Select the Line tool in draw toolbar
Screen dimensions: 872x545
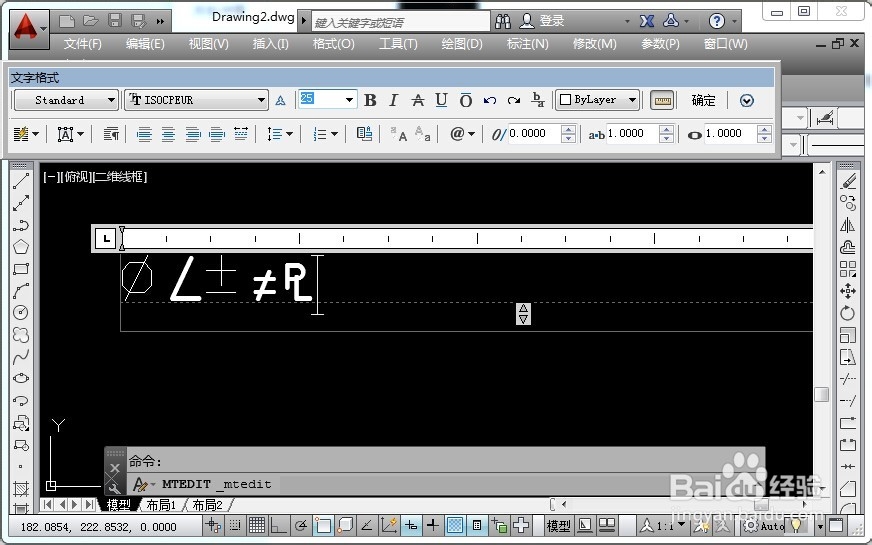21,181
